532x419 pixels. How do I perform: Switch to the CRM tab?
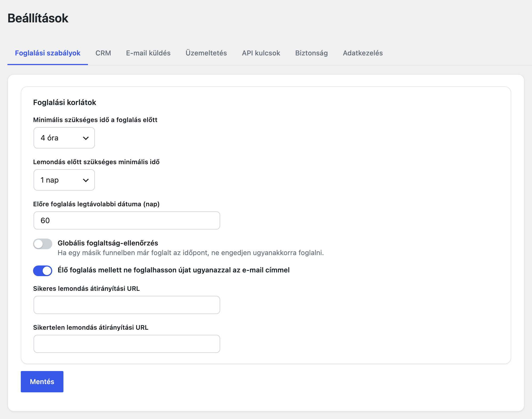tap(103, 53)
